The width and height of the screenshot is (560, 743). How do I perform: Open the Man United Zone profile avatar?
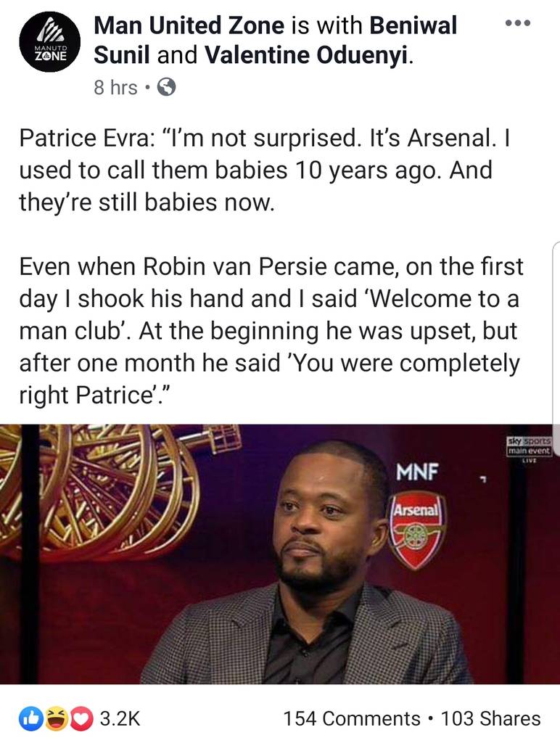pos(49,43)
